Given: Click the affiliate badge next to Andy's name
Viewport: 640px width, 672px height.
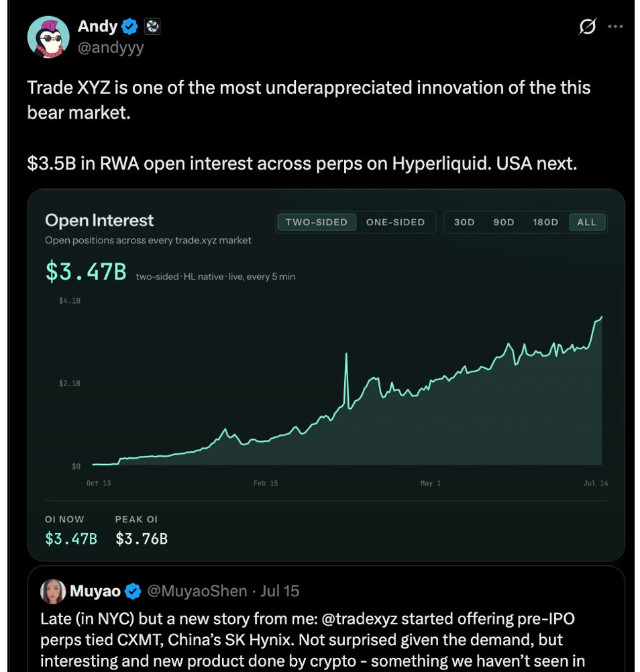Looking at the screenshot, I should tap(152, 27).
